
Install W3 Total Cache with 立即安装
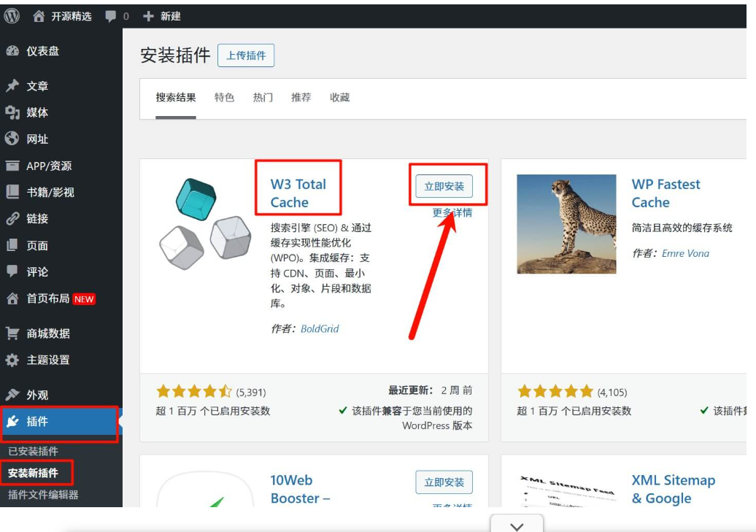tap(444, 186)
